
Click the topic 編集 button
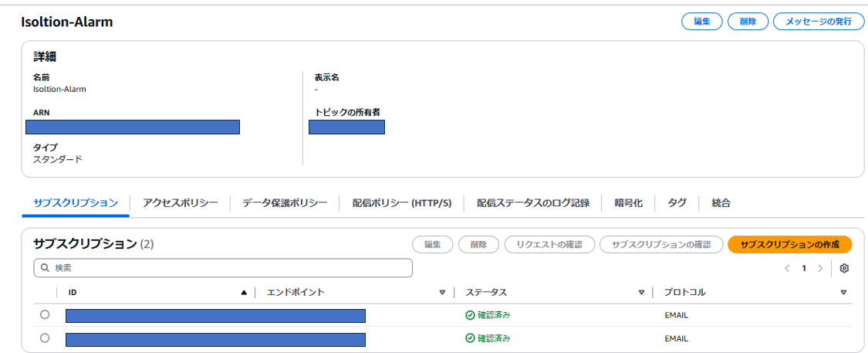702,22
